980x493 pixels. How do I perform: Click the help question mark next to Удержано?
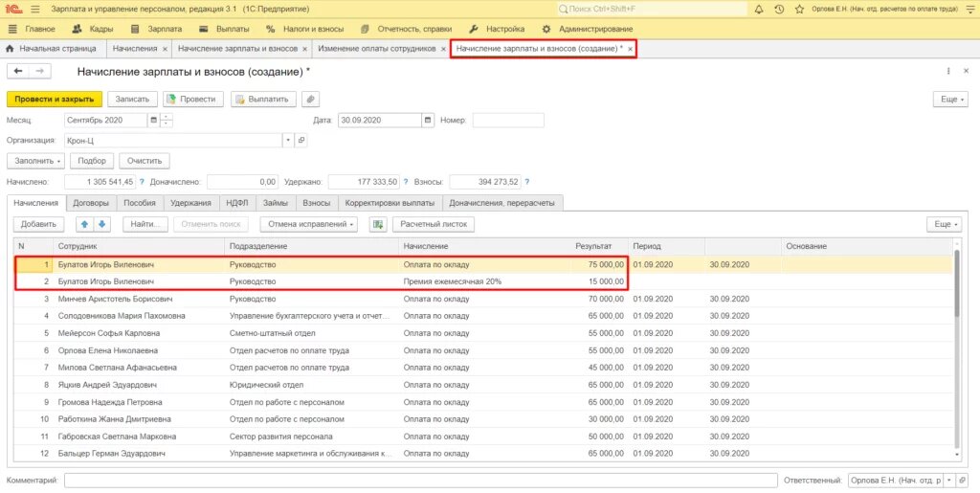pyautogui.click(x=406, y=182)
